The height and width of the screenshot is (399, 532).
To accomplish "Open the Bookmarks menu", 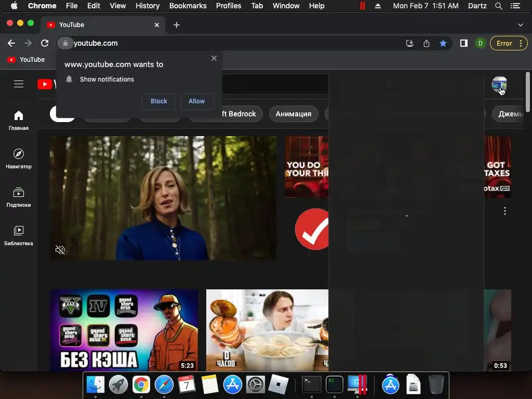I will (x=188, y=6).
